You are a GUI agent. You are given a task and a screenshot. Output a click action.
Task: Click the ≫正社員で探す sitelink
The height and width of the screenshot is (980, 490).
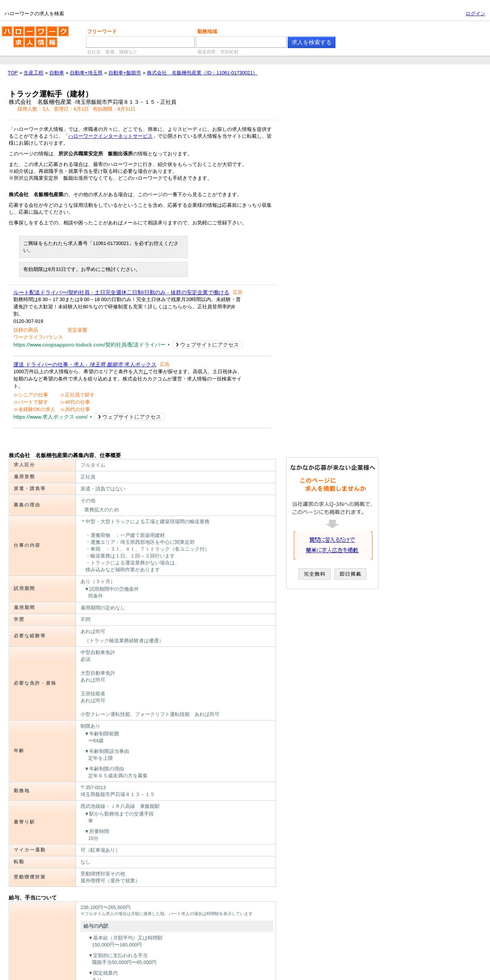point(77,395)
